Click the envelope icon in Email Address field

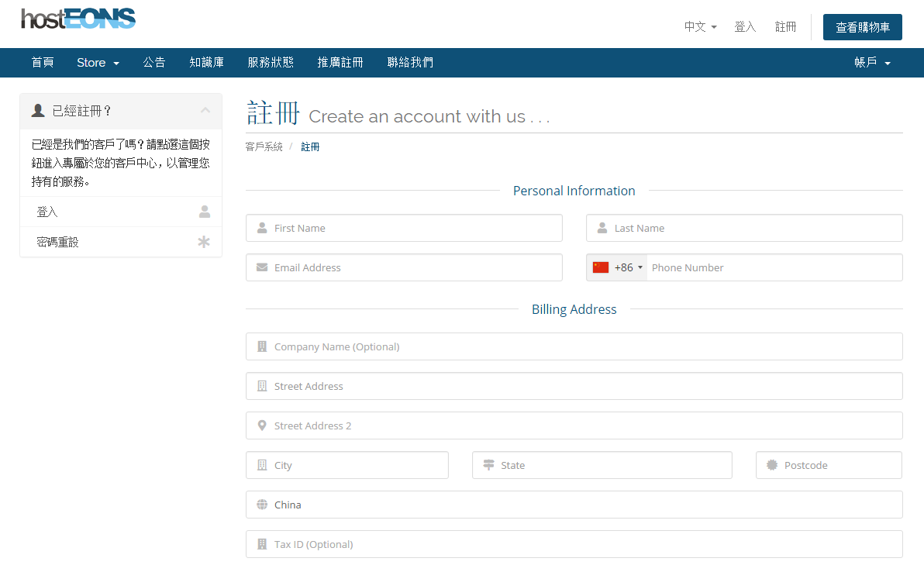[262, 267]
